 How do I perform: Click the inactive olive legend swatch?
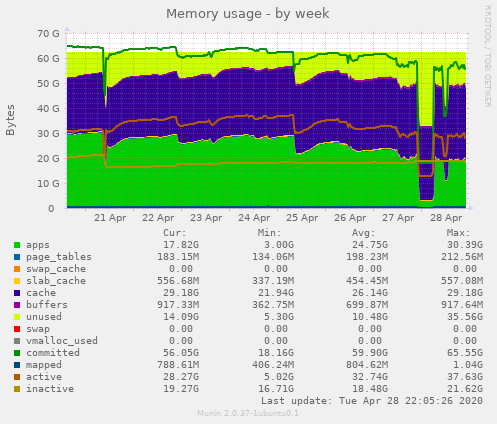point(17,389)
